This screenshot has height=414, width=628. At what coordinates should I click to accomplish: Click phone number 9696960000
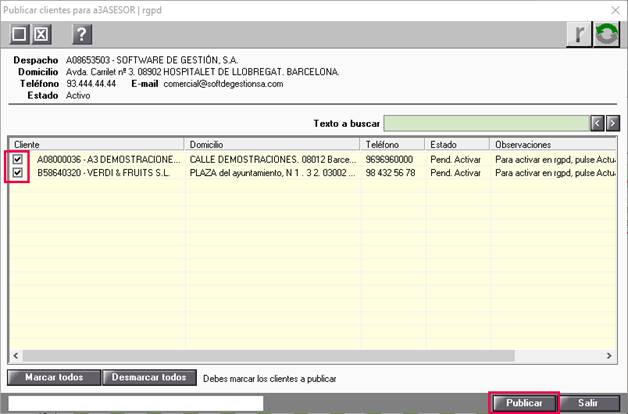click(389, 159)
